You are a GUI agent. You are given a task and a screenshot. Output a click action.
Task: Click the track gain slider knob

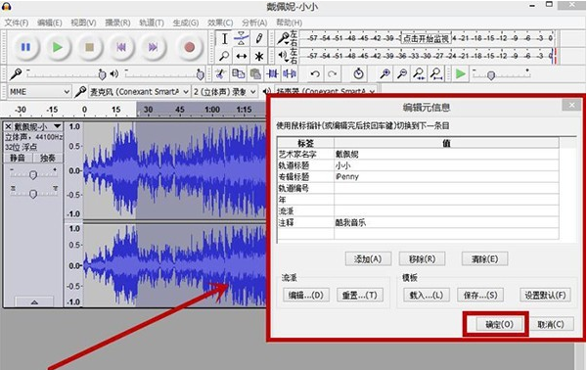click(33, 175)
